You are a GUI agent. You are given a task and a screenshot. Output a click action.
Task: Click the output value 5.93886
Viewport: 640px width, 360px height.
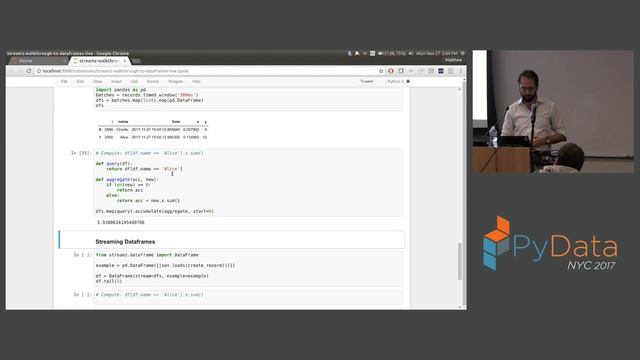click(x=121, y=222)
